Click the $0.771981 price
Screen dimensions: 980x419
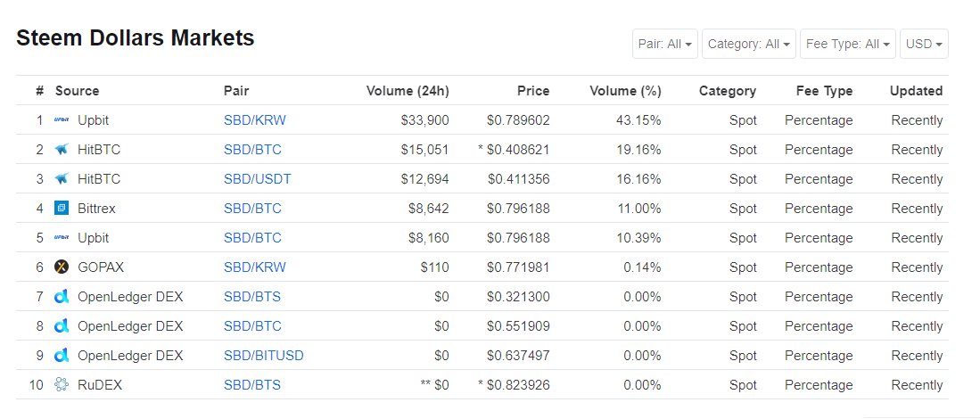point(519,267)
